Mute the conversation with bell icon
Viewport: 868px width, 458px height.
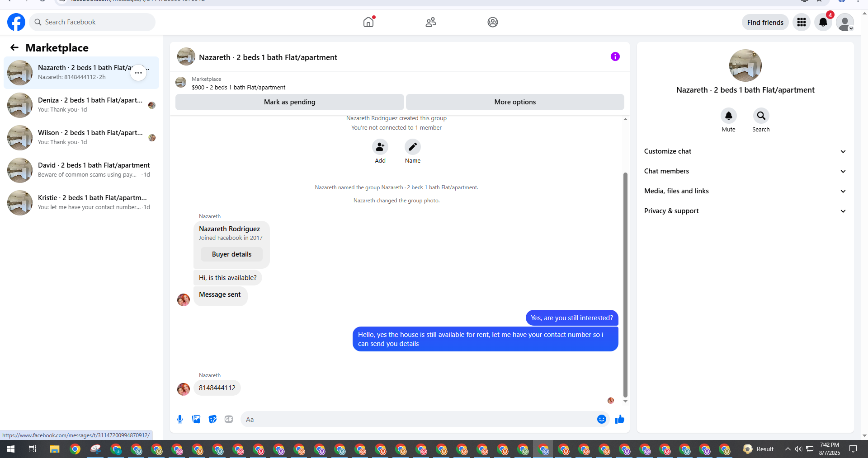tap(729, 116)
